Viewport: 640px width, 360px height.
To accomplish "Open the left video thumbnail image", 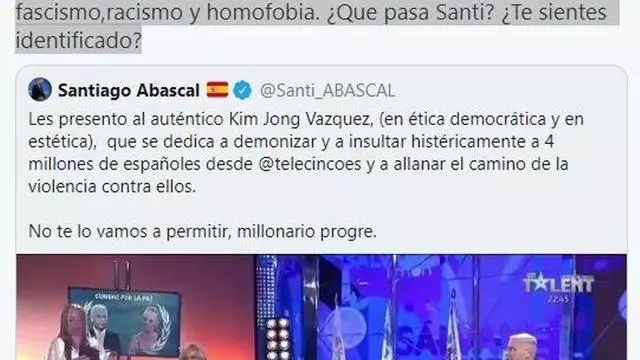I will pyautogui.click(x=136, y=307).
